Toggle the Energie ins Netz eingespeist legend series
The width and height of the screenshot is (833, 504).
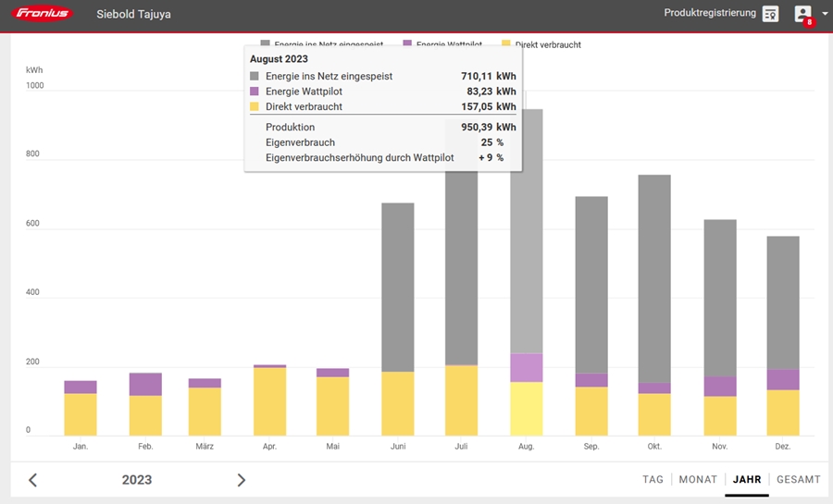[324, 44]
